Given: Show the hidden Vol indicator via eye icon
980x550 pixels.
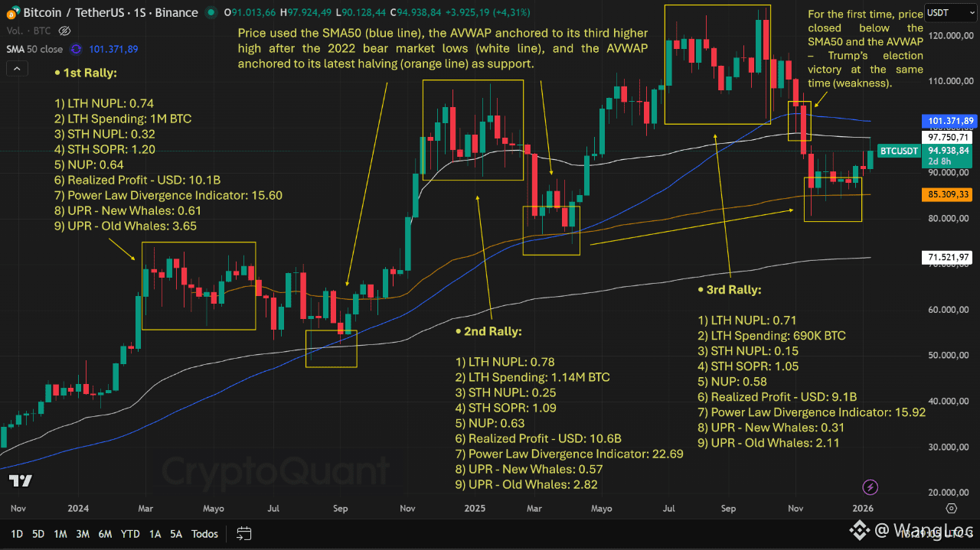Looking at the screenshot, I should click(x=65, y=31).
